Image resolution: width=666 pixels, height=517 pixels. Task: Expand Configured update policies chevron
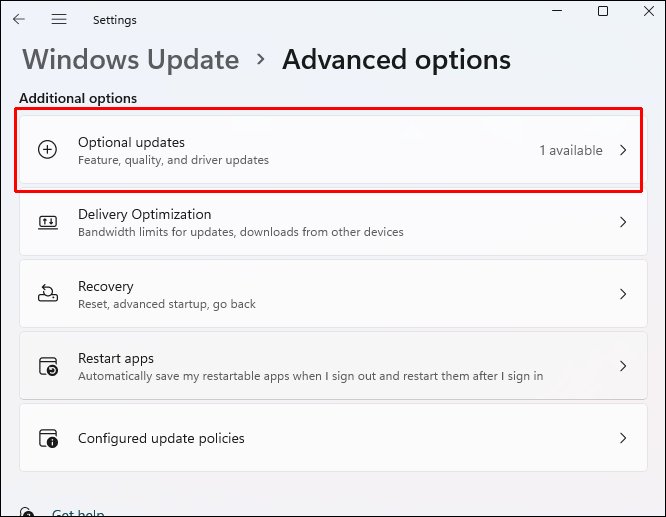coord(623,438)
